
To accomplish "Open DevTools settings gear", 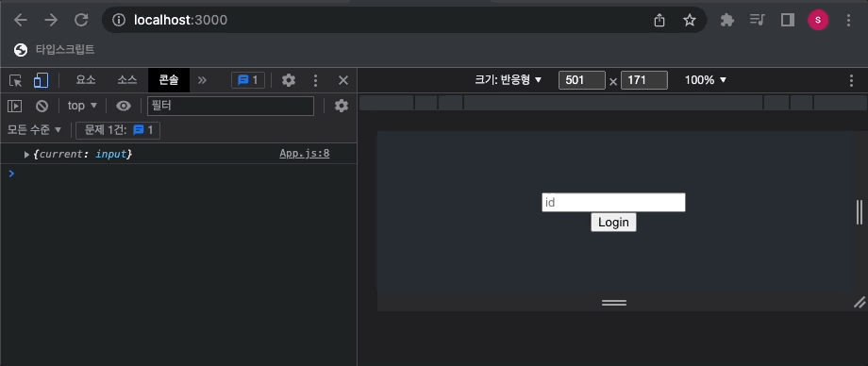I will [x=289, y=80].
